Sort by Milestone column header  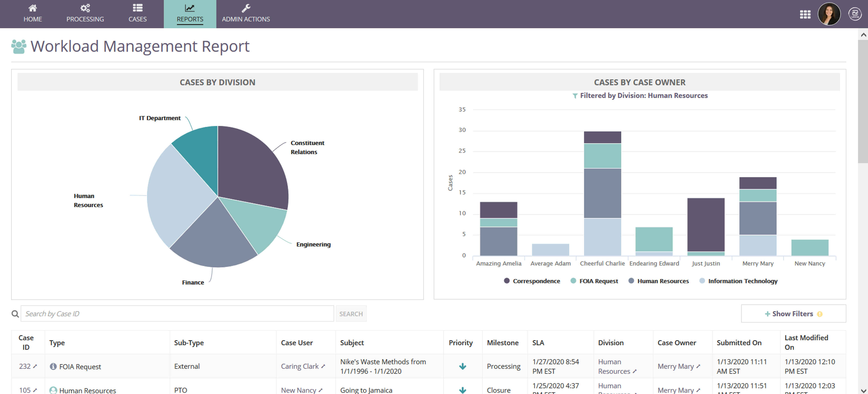click(x=502, y=342)
